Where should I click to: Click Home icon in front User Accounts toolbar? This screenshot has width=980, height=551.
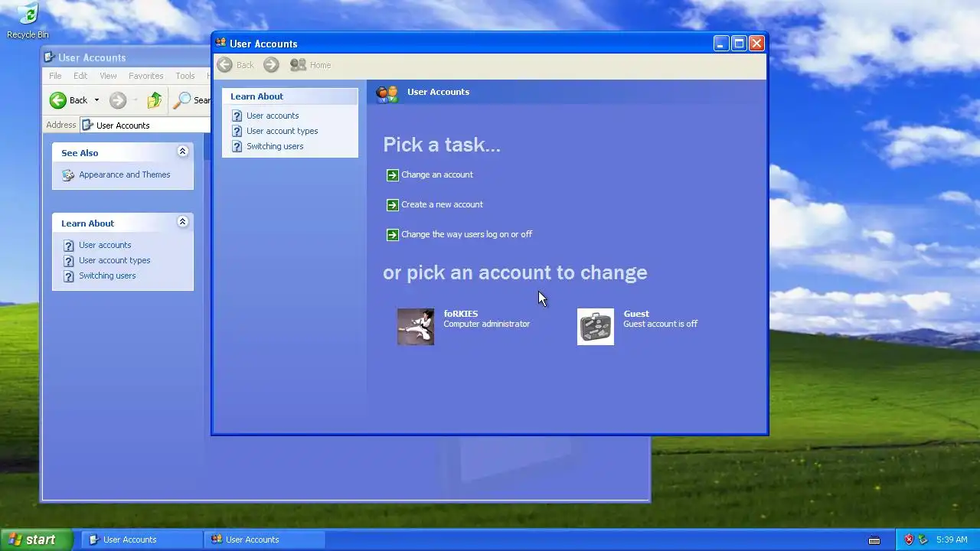click(298, 65)
